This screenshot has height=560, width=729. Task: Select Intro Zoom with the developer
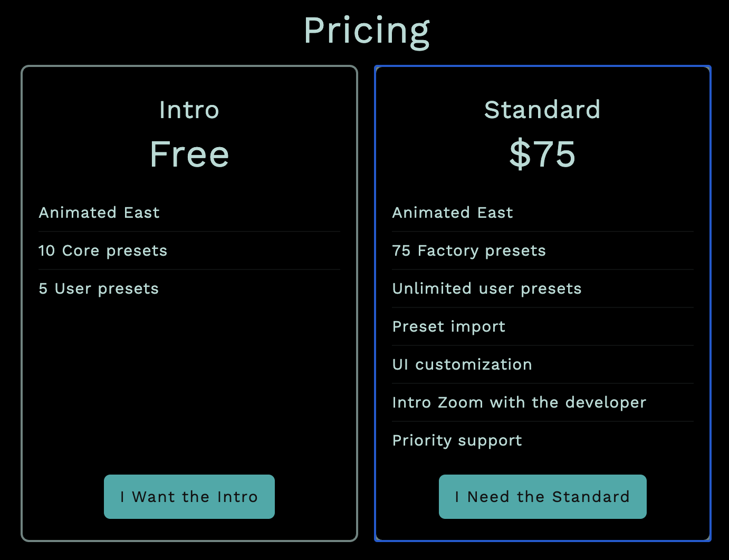[519, 402]
